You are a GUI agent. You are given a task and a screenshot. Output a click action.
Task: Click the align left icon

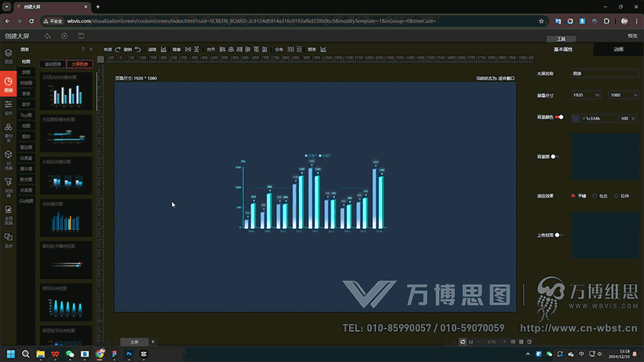point(223,49)
